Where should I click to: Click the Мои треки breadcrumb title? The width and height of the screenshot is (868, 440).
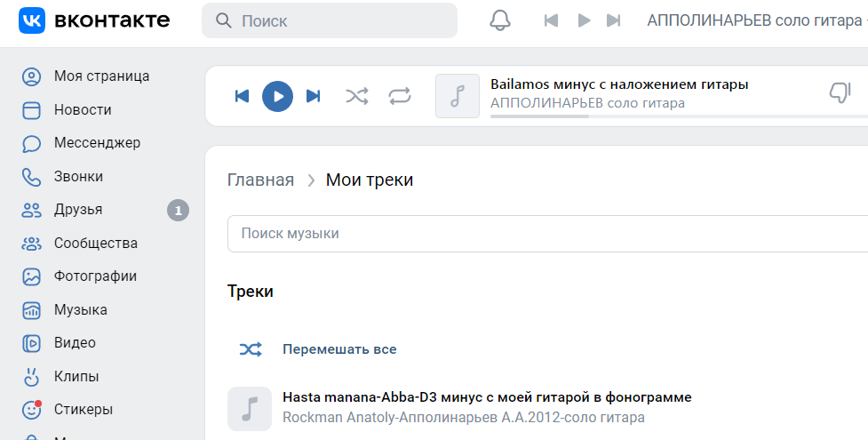click(x=370, y=180)
